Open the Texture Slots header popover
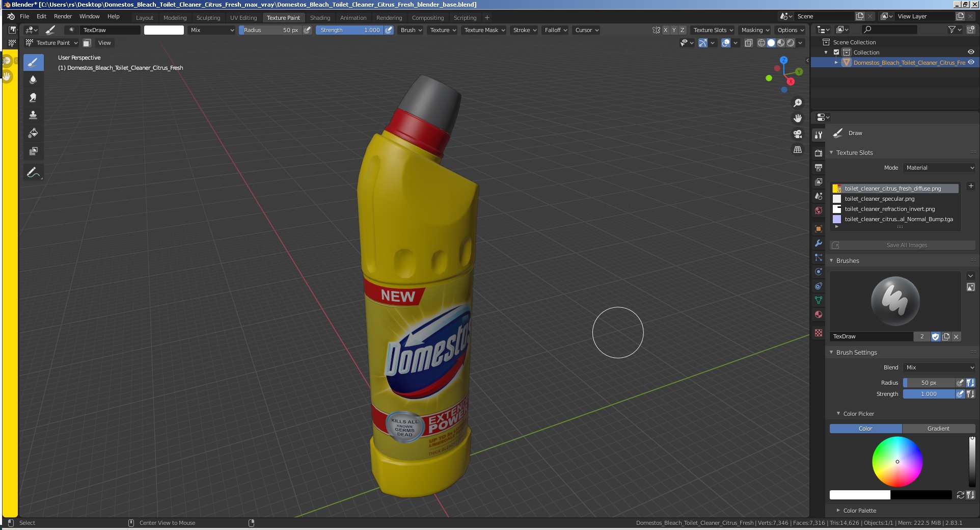The width and height of the screenshot is (980, 530). (713, 30)
